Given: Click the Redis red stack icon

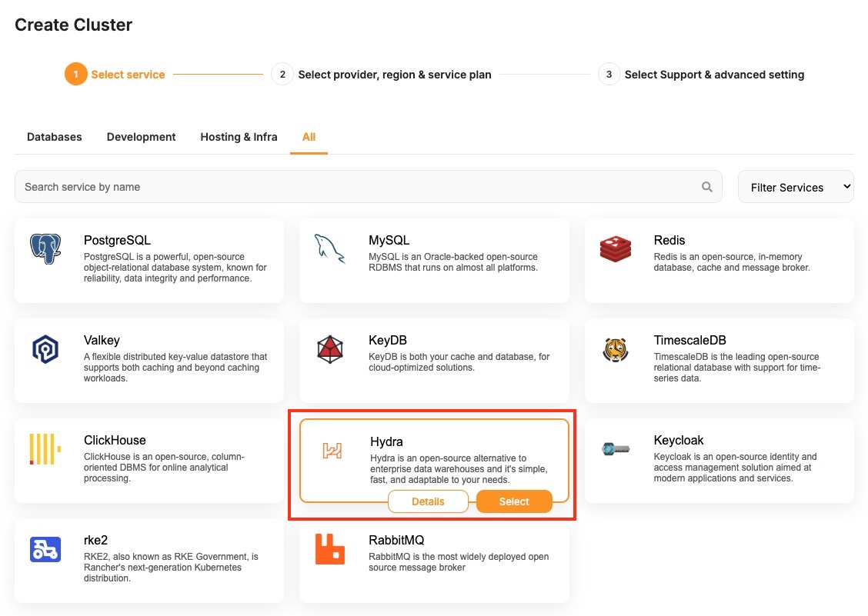Looking at the screenshot, I should (x=616, y=249).
